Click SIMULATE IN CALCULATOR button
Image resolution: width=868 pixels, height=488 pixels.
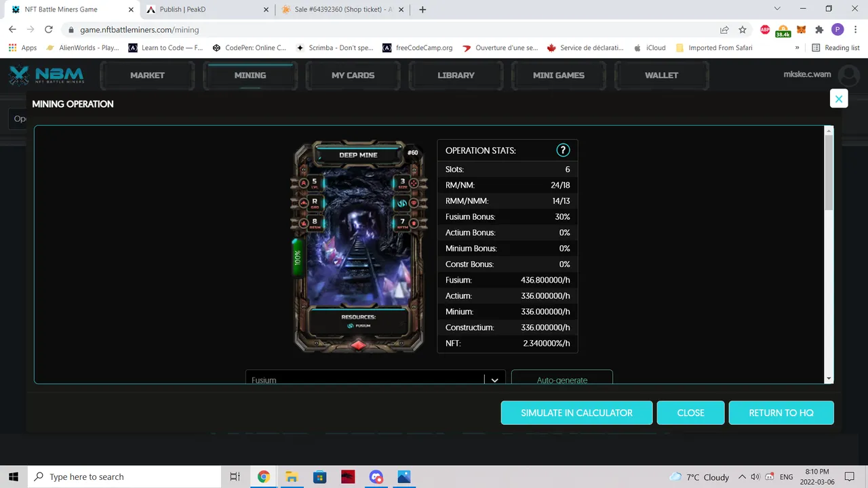click(x=577, y=413)
